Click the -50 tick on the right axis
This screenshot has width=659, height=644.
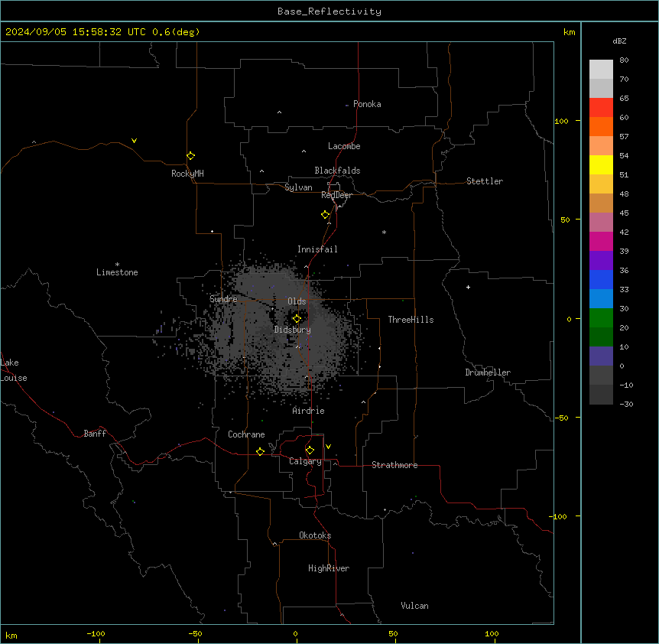coord(562,418)
